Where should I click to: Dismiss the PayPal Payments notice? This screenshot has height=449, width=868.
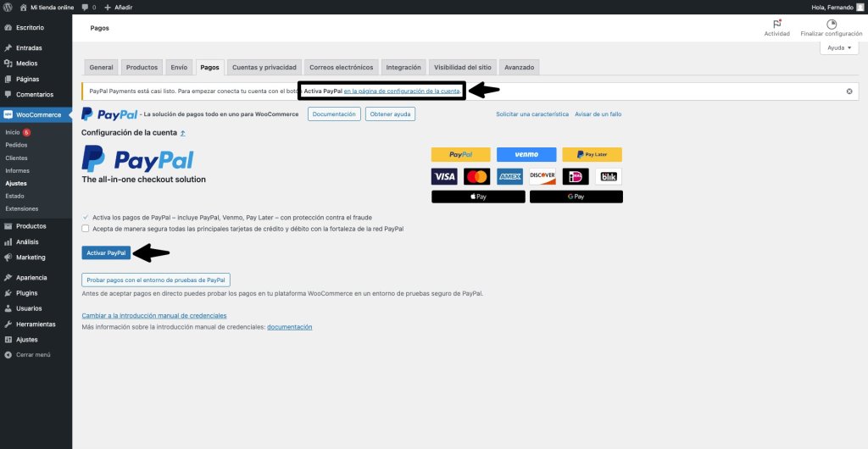[849, 91]
